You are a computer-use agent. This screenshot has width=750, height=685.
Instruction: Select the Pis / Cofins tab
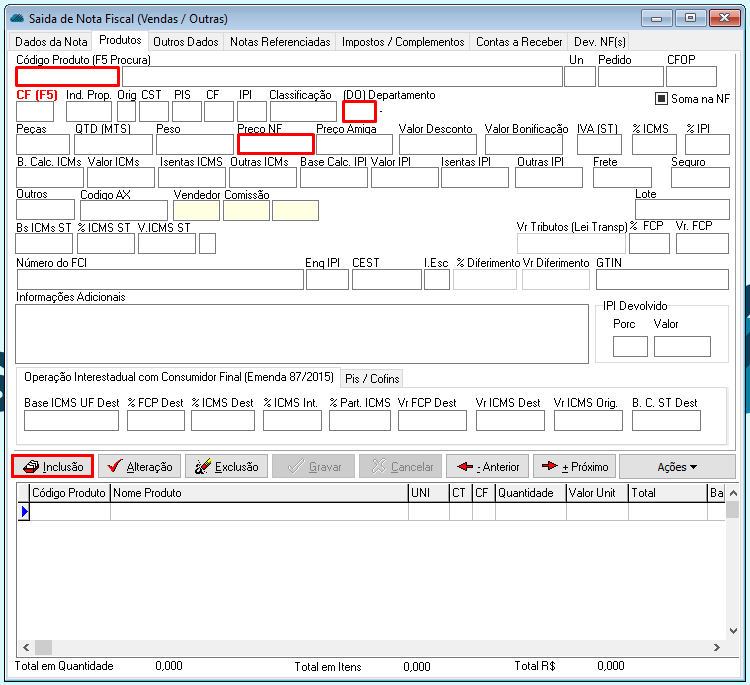(372, 378)
